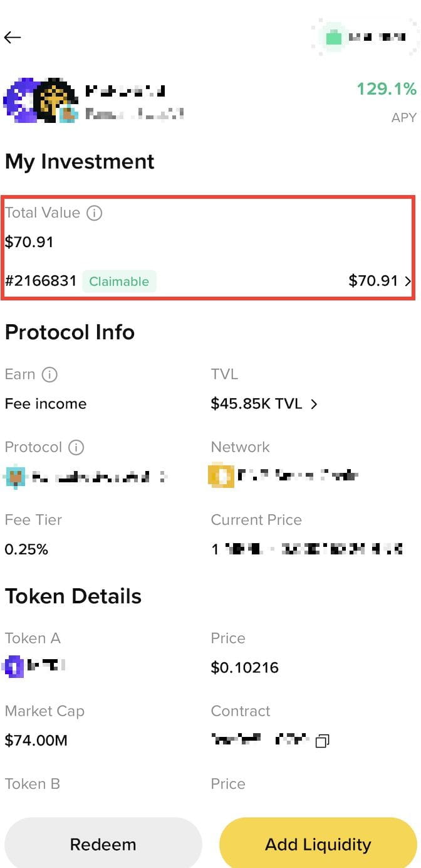This screenshot has width=421, height=868.
Task: Expand position #2166831 details chevron
Action: click(x=408, y=281)
